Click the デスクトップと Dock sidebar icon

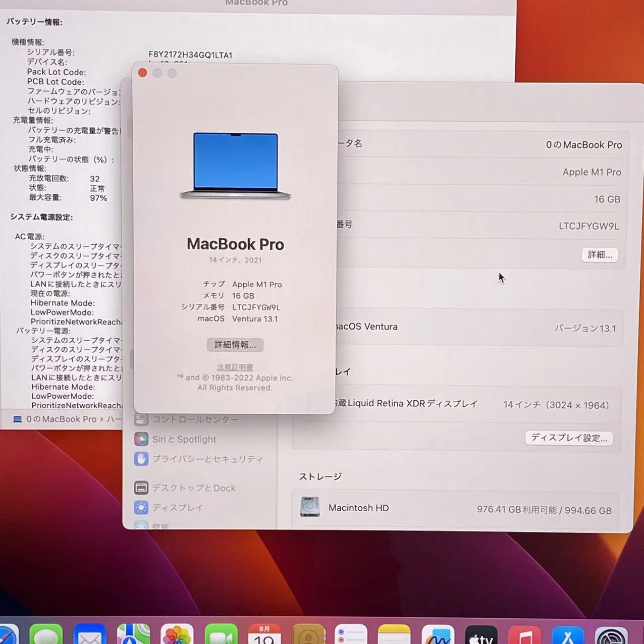141,488
